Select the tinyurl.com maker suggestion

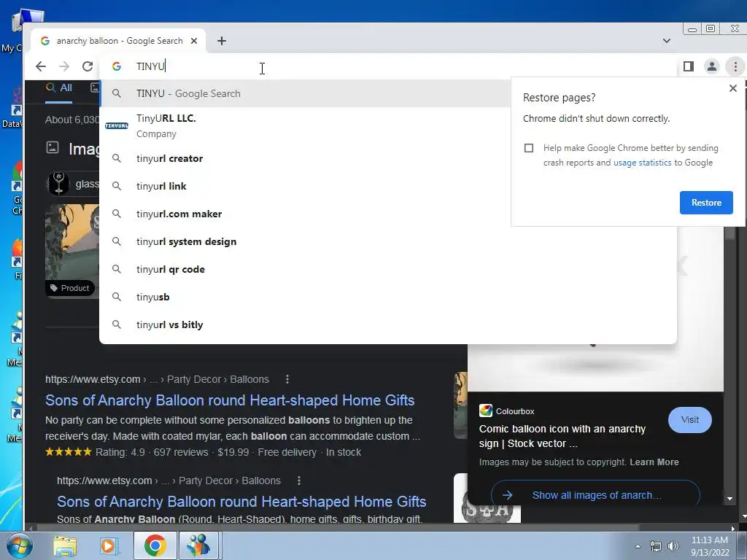click(x=305, y=214)
